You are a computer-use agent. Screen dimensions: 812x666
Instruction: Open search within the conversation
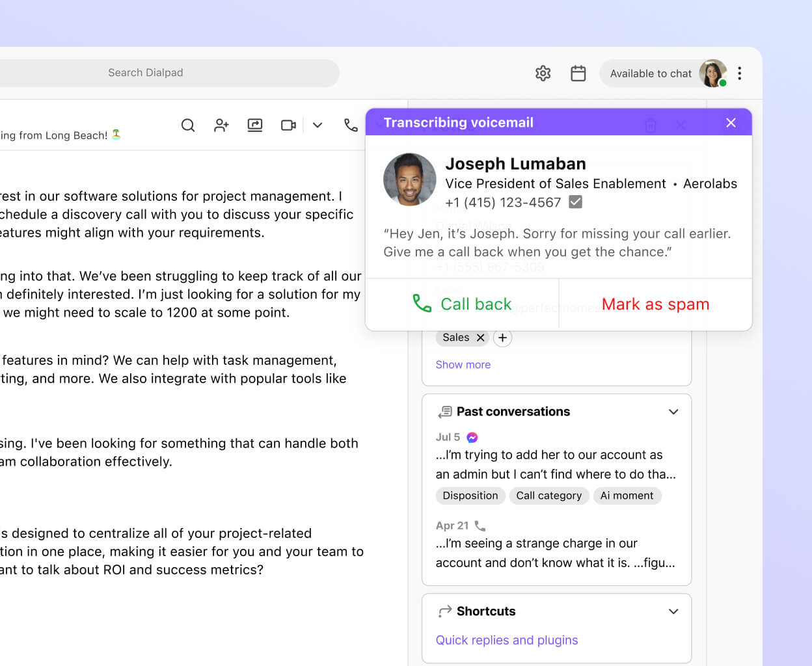188,125
